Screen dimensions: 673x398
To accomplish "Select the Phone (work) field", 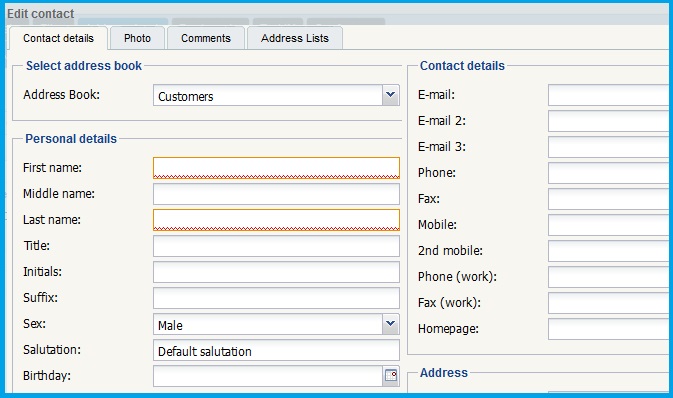I will click(610, 277).
